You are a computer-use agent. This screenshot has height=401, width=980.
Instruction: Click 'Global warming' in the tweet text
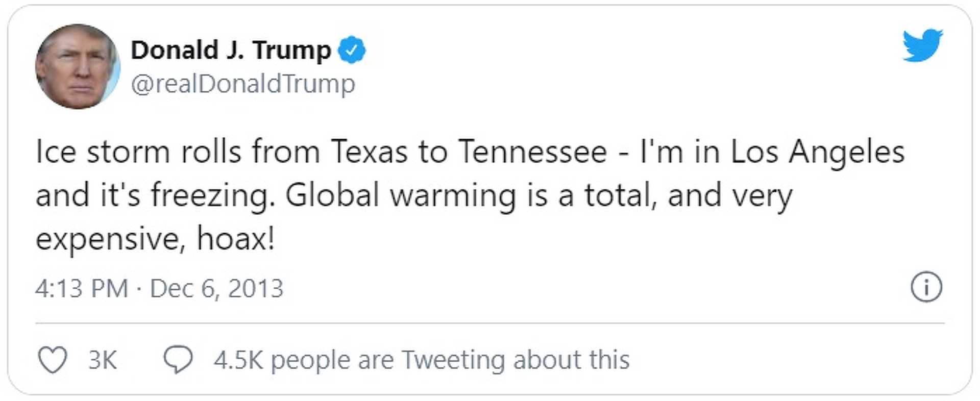(401, 196)
